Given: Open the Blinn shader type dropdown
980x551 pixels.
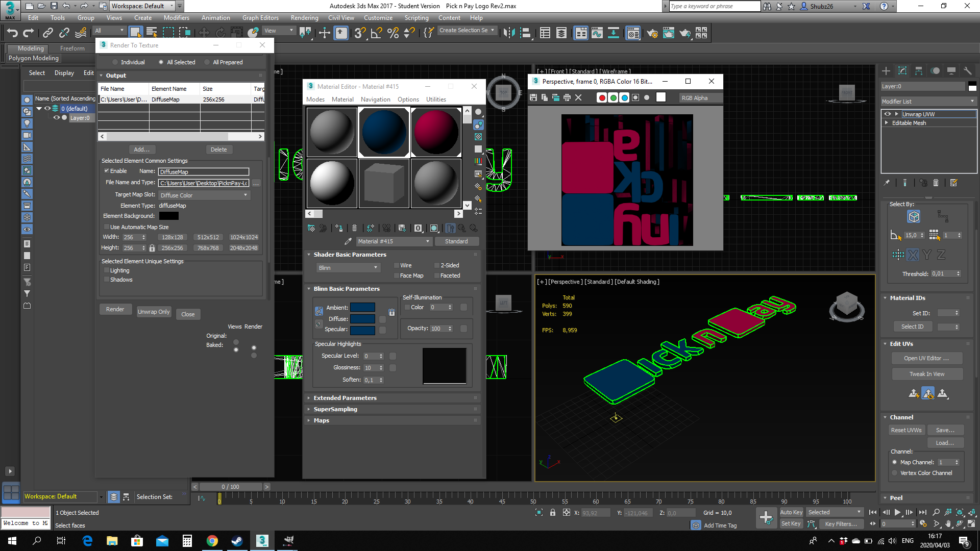Looking at the screenshot, I should [x=348, y=268].
